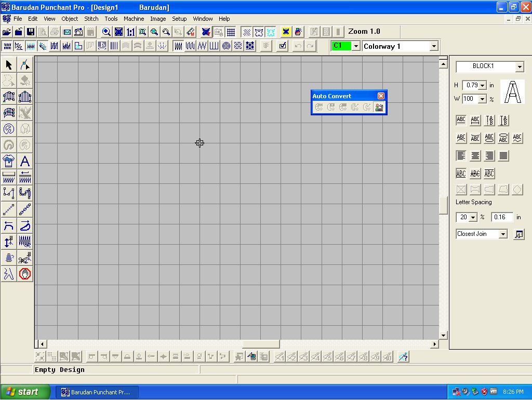Click the Windows start button

(25, 392)
